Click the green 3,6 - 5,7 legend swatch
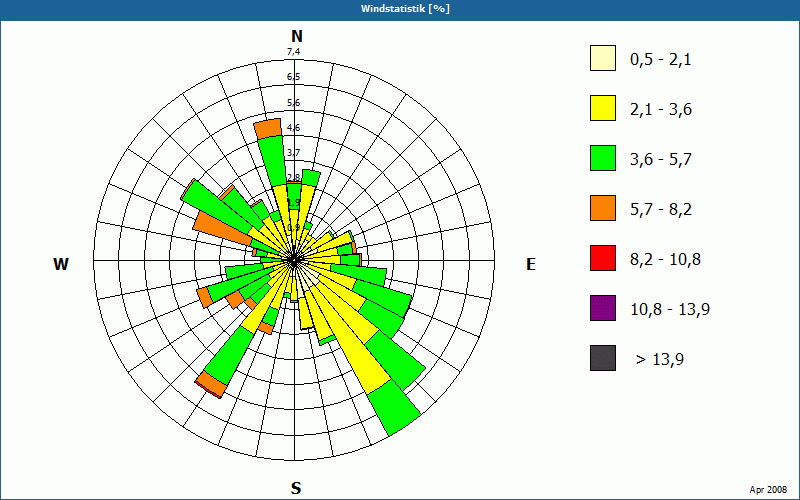This screenshot has height=500, width=800. tap(603, 158)
